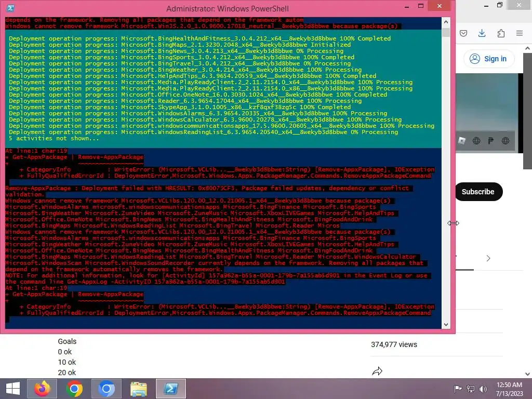The height and width of the screenshot is (399, 532).
Task: Click the PowerShell vertical scrollbar thumb
Action: tap(446, 32)
